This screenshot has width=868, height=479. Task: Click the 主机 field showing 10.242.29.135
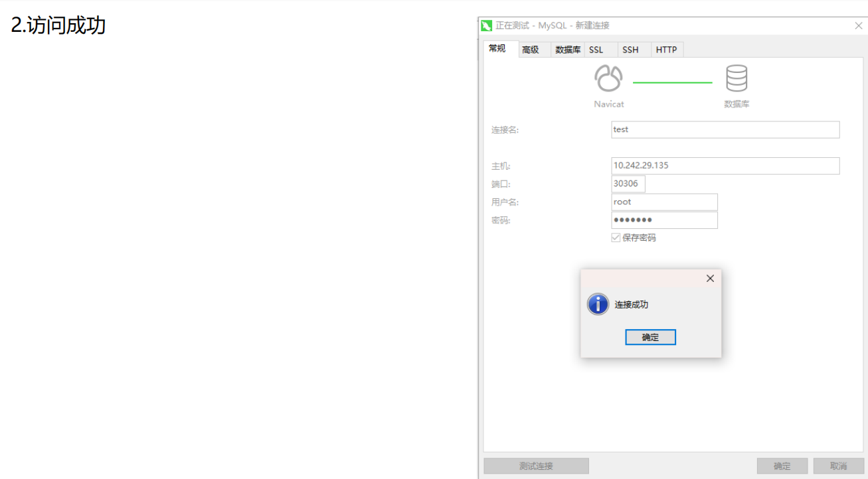[x=724, y=165]
